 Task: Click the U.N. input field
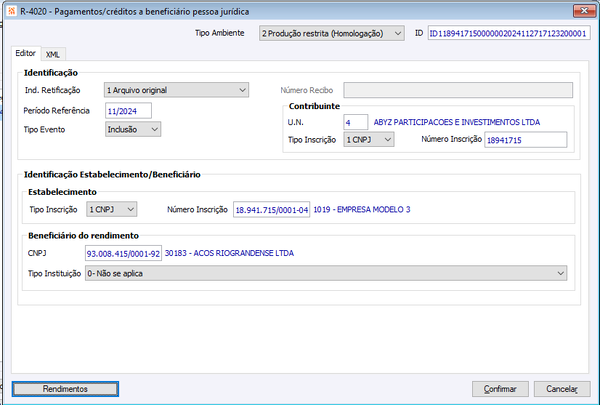(355, 122)
